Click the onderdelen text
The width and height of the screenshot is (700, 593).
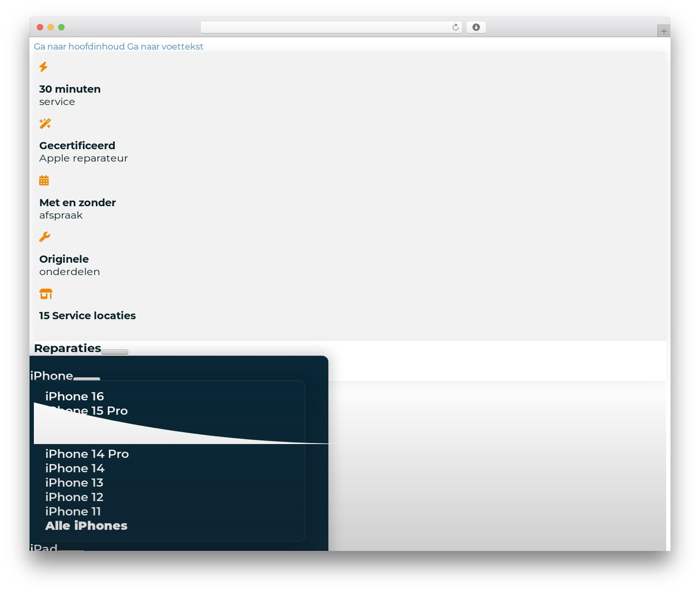pyautogui.click(x=69, y=272)
